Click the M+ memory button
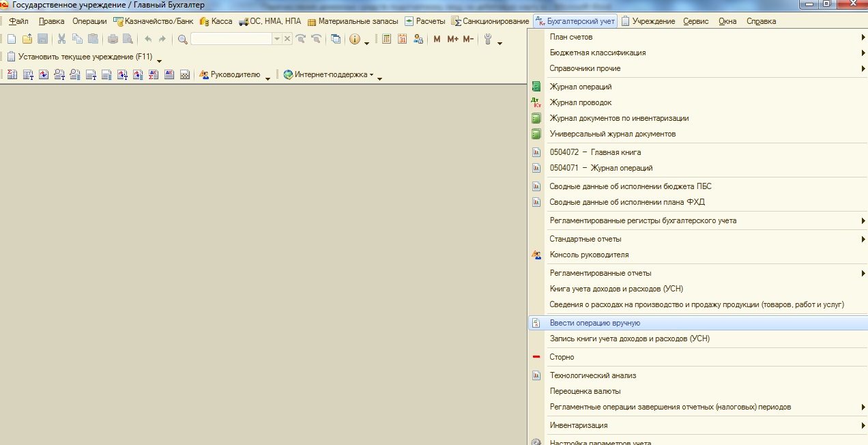Image resolution: width=868 pixels, height=445 pixels. pyautogui.click(x=453, y=39)
